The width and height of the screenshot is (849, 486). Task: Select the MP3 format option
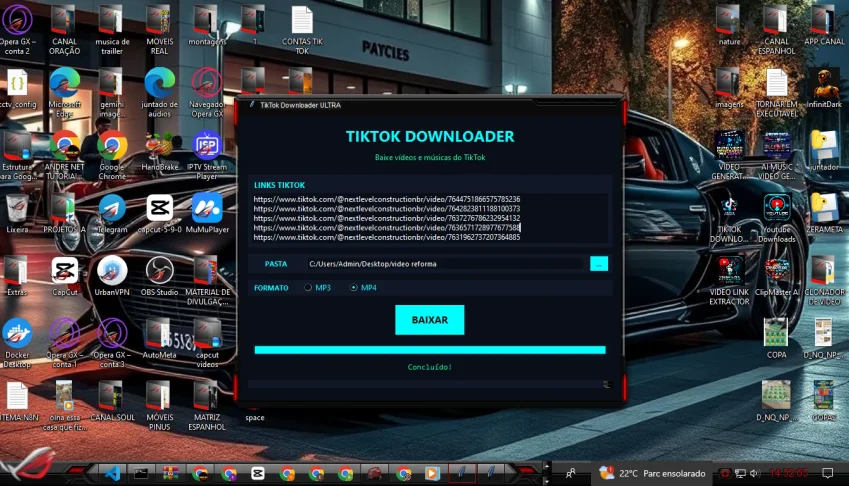(x=317, y=288)
